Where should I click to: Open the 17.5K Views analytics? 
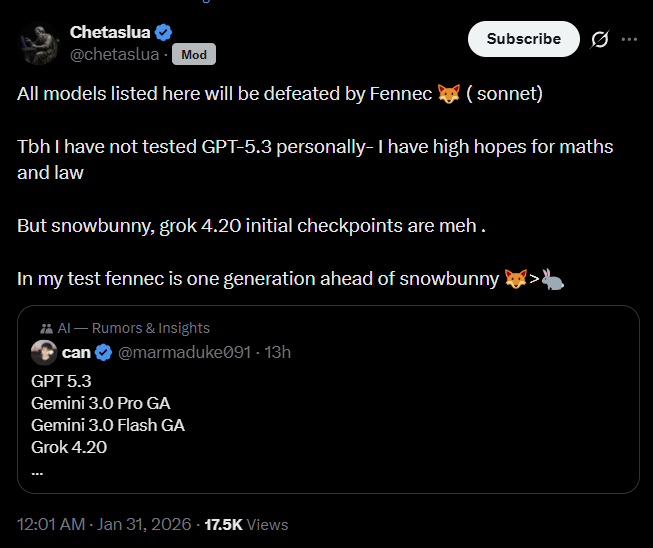point(246,524)
